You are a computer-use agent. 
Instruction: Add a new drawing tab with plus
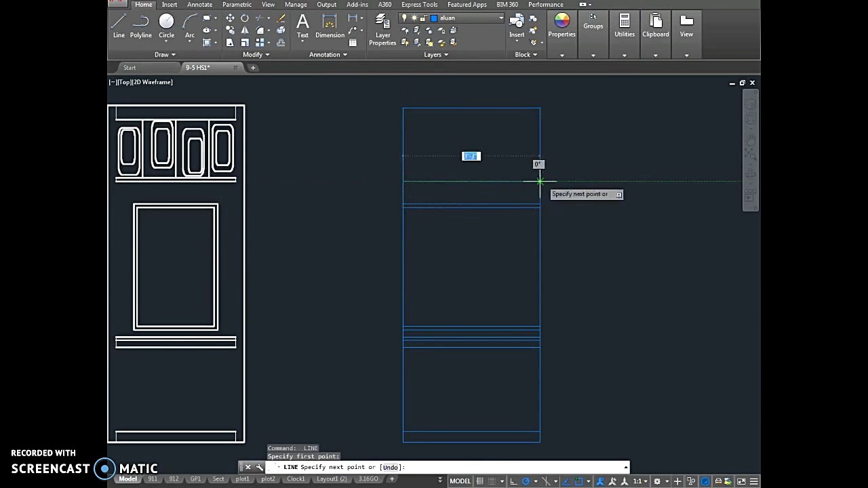coord(253,68)
